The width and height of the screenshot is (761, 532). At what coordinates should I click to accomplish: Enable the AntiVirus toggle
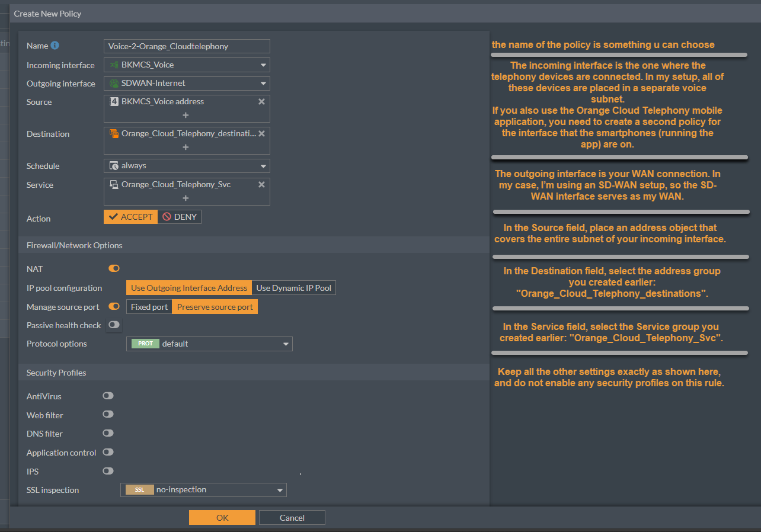[x=108, y=395]
